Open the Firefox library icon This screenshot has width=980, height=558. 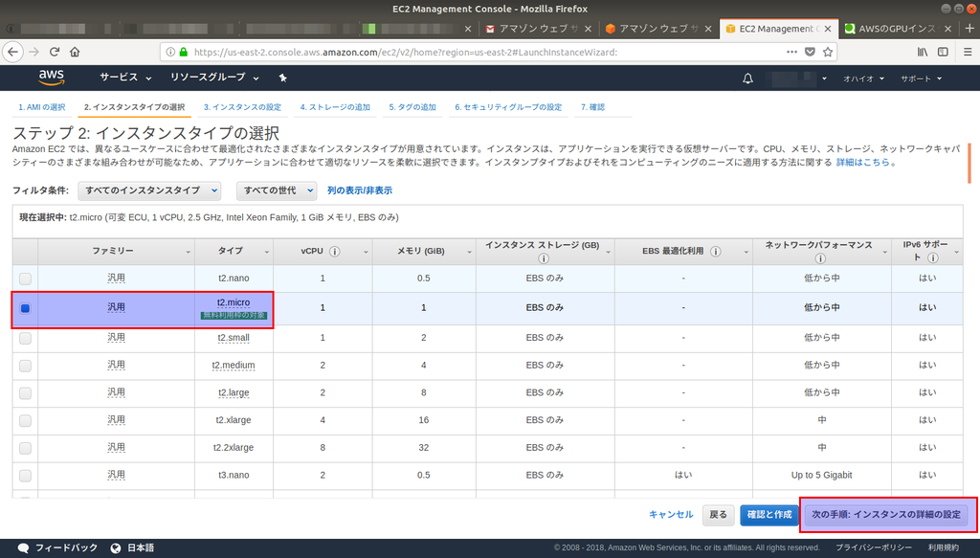point(923,52)
